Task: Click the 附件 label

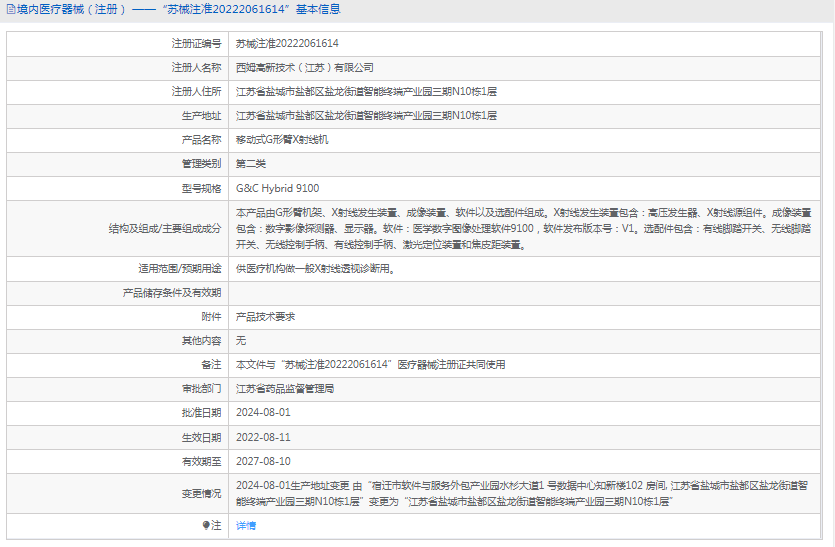Action: pyautogui.click(x=211, y=317)
